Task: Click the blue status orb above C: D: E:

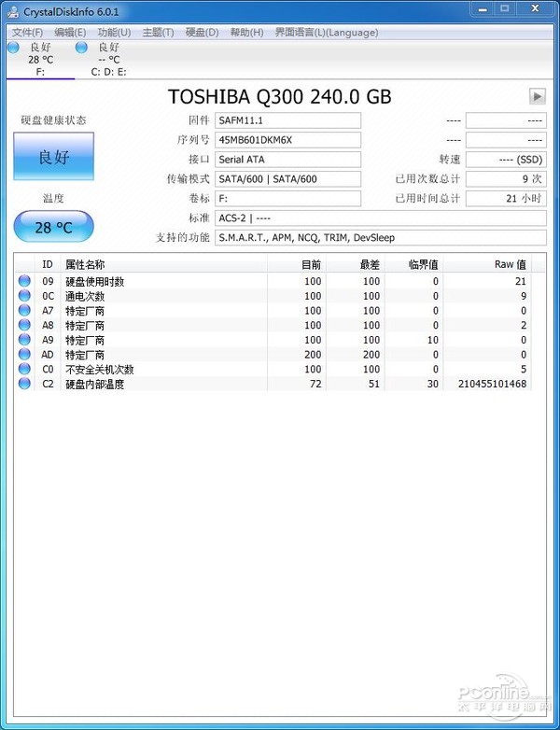Action: point(81,47)
